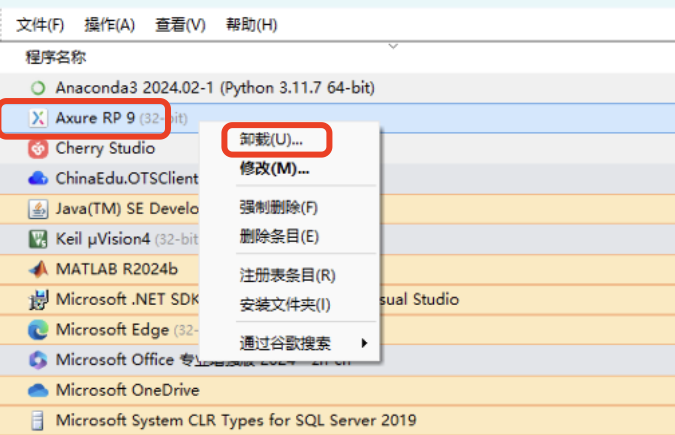Open 注册表条目(R) from the context menu
The image size is (675, 435).
point(288,275)
